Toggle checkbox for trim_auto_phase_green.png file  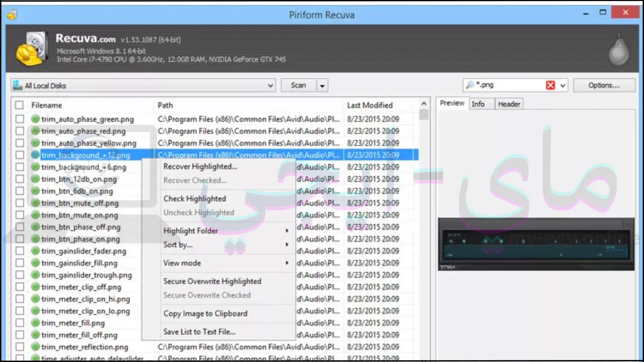pos(19,119)
